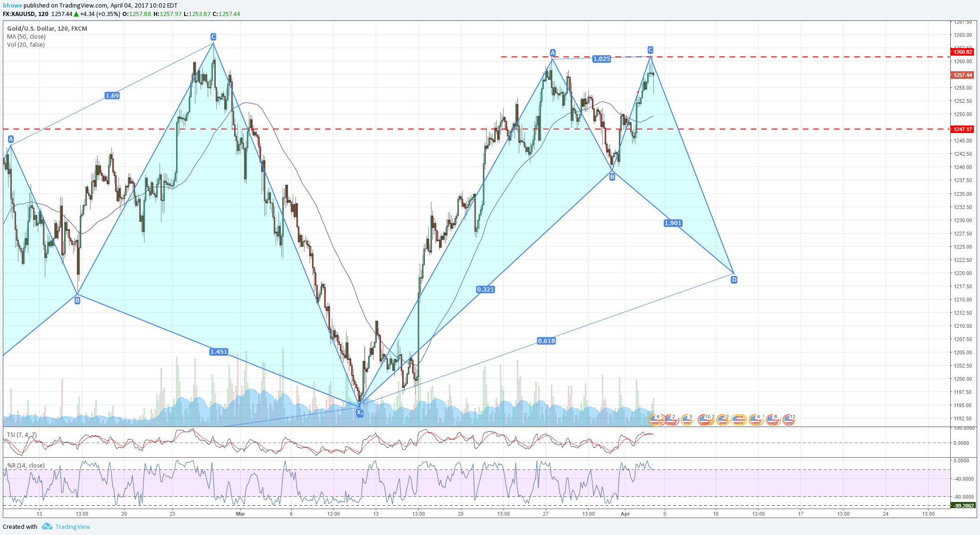Click the 0.618 ratio label
Image resolution: width=980 pixels, height=535 pixels.
pyautogui.click(x=546, y=341)
